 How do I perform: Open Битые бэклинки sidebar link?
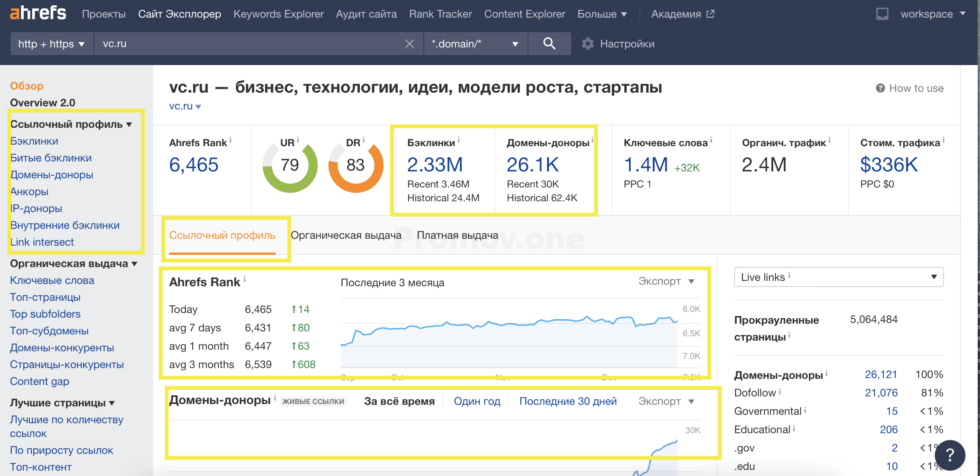51,158
